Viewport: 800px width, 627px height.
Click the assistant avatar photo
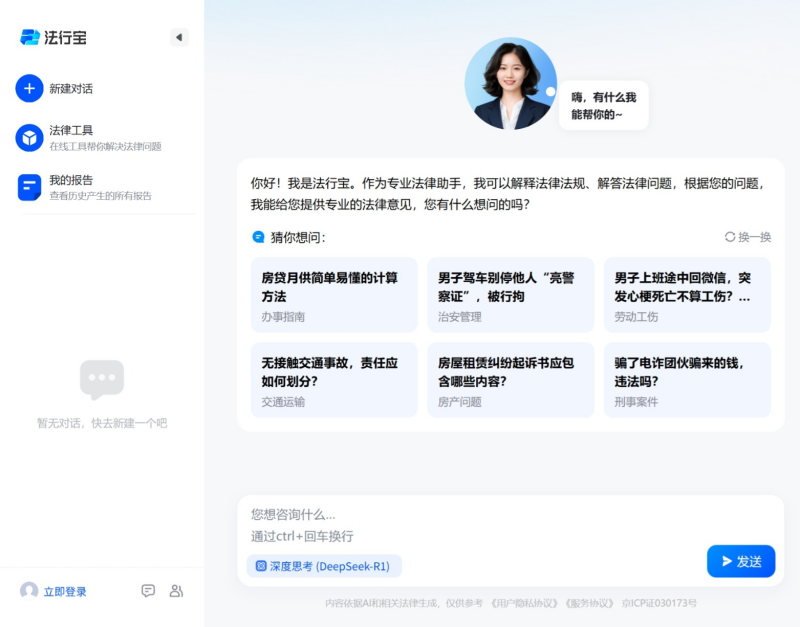click(x=510, y=84)
